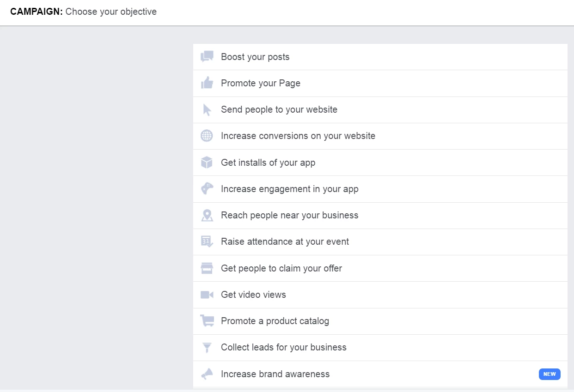Click the blue NEW badge

(x=550, y=374)
